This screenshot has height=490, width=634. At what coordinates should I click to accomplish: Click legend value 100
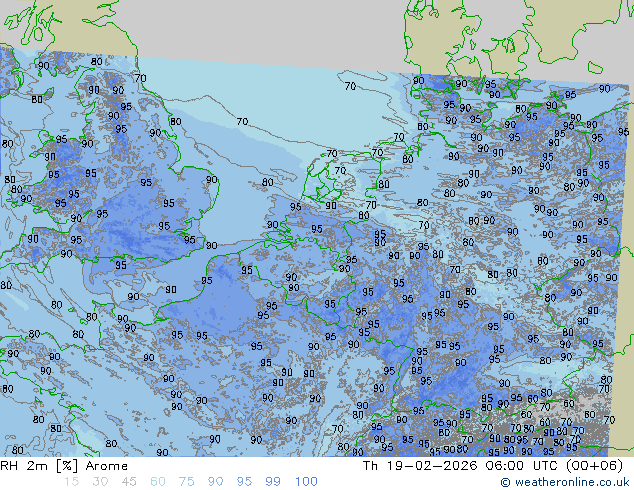(306, 482)
